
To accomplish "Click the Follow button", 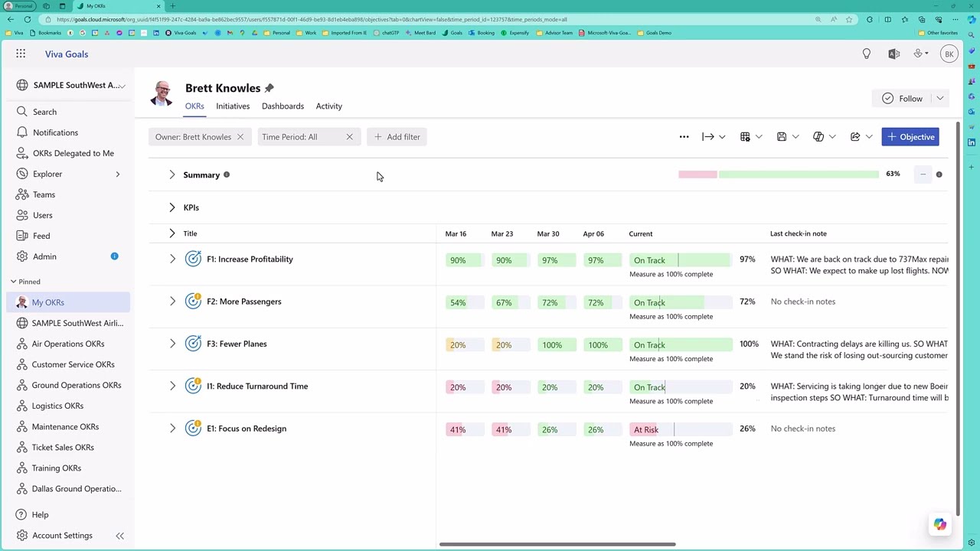I will pos(902,99).
